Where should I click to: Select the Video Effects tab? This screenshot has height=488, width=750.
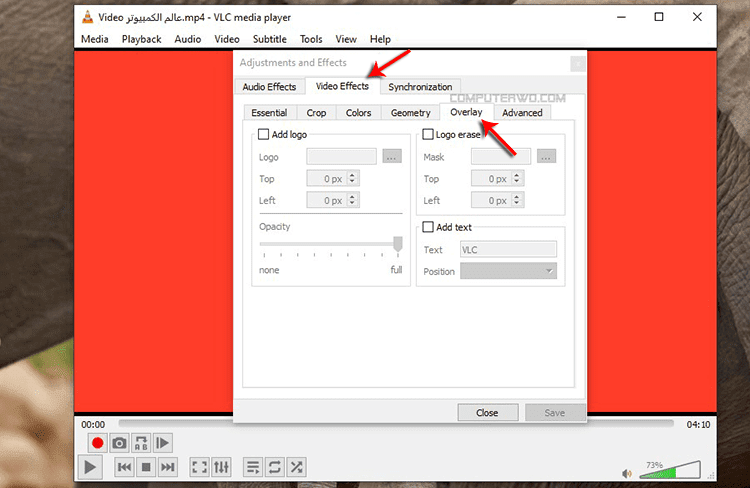(342, 86)
